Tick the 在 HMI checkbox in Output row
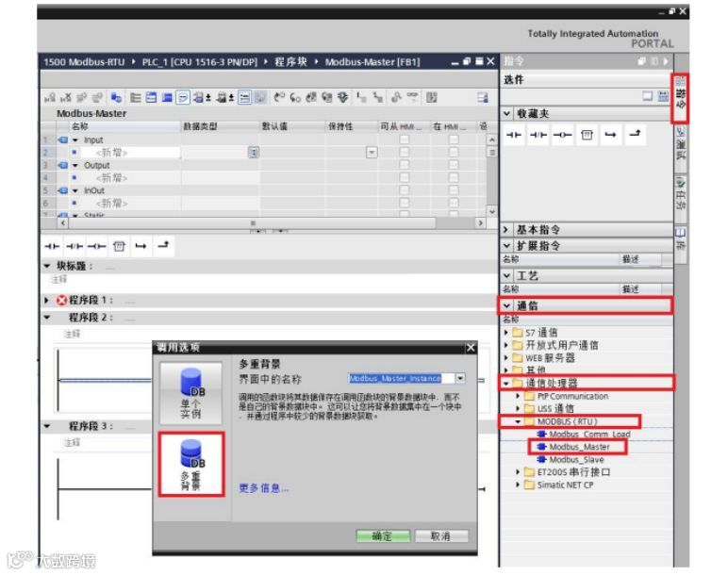The image size is (728, 575). point(454,165)
